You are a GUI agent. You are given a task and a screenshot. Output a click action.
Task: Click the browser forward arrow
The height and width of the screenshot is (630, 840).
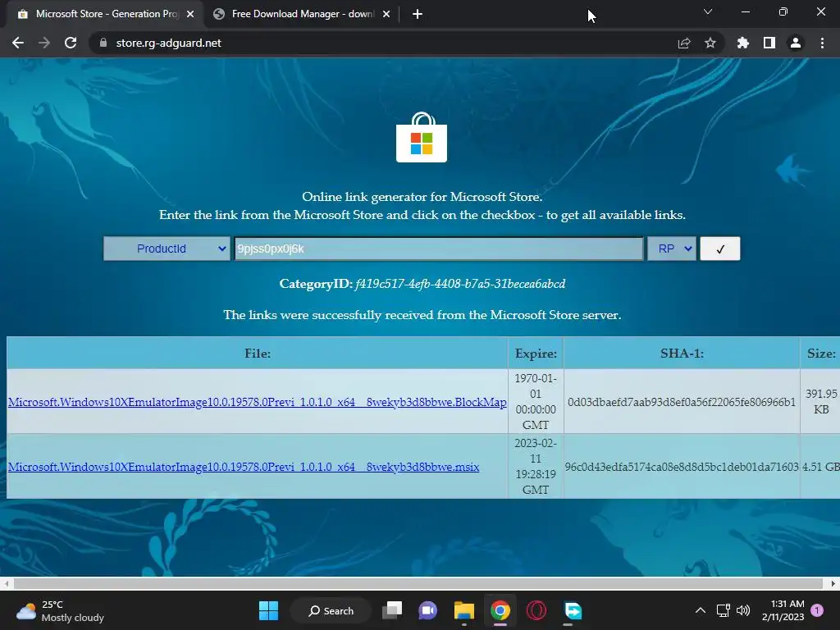click(x=44, y=43)
